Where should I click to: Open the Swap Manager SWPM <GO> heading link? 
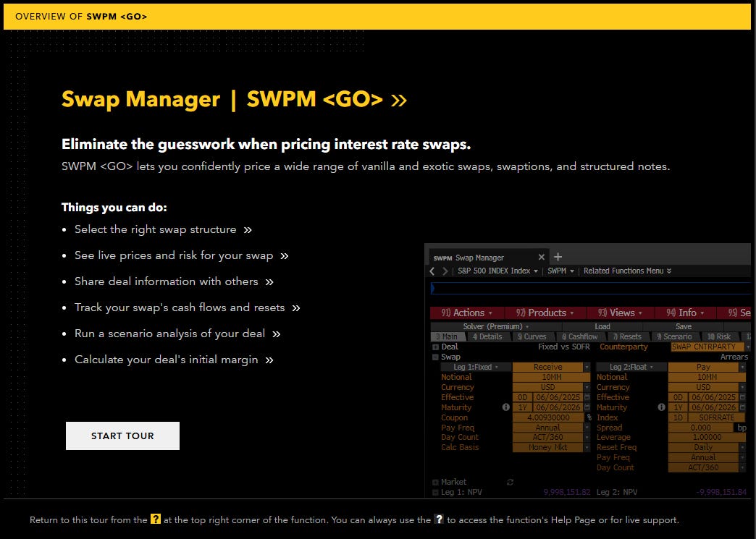235,98
